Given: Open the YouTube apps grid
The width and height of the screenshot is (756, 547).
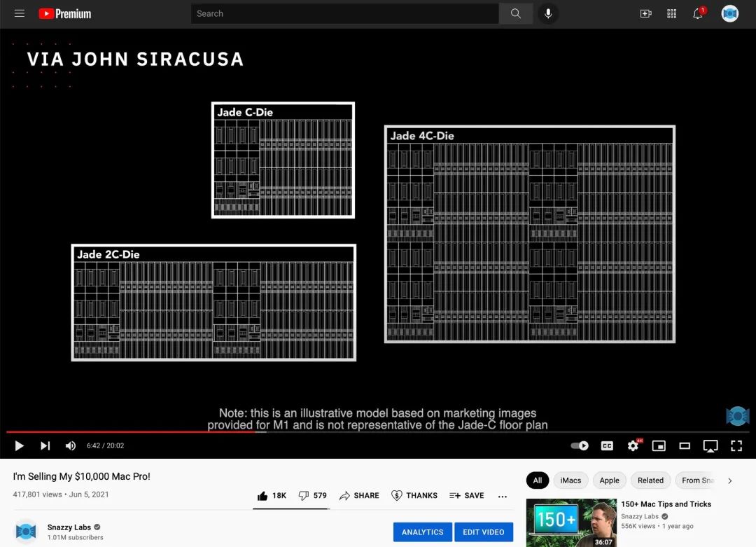Looking at the screenshot, I should tap(671, 13).
